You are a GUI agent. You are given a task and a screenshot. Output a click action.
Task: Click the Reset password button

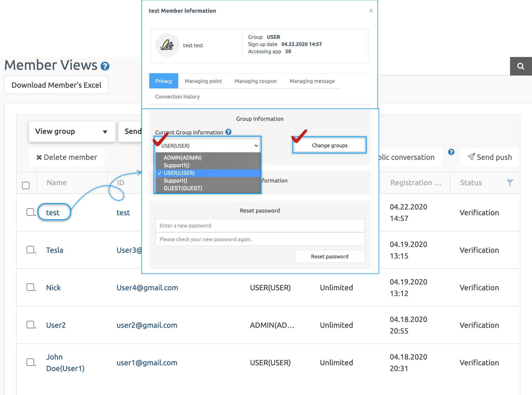coord(329,256)
